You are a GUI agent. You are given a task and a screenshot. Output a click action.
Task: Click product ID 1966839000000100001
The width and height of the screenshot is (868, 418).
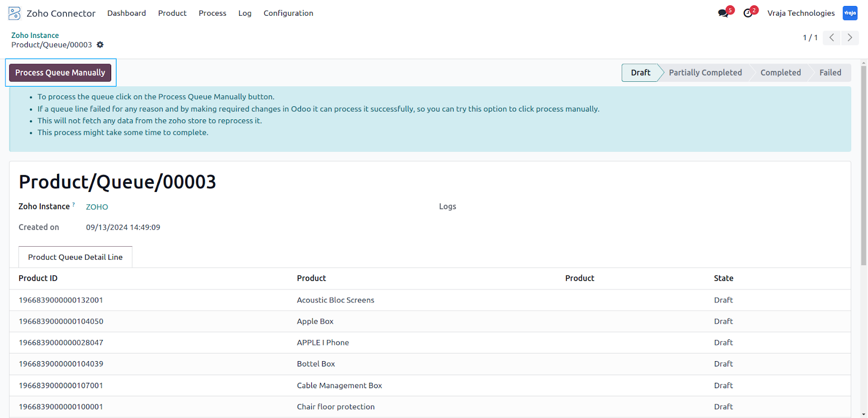coord(61,407)
